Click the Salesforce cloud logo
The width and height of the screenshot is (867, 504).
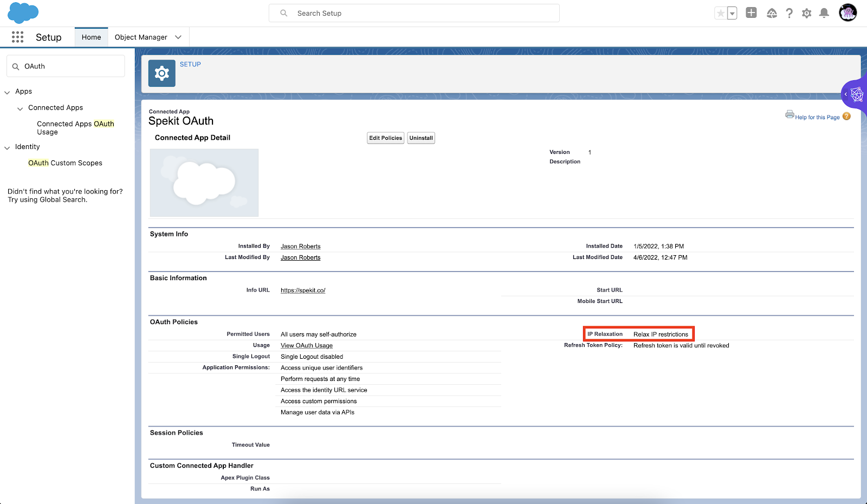tap(23, 12)
